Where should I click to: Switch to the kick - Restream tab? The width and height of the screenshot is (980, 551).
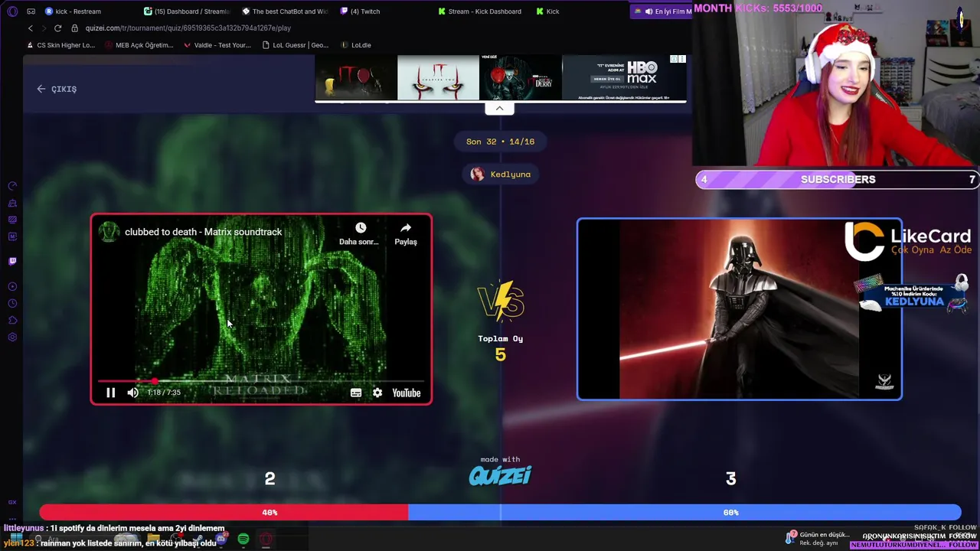coord(78,11)
